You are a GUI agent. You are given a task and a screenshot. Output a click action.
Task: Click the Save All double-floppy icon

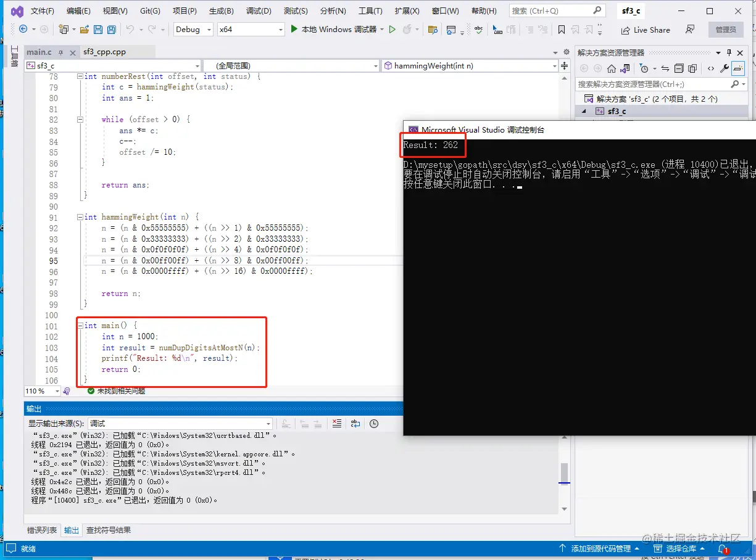112,29
